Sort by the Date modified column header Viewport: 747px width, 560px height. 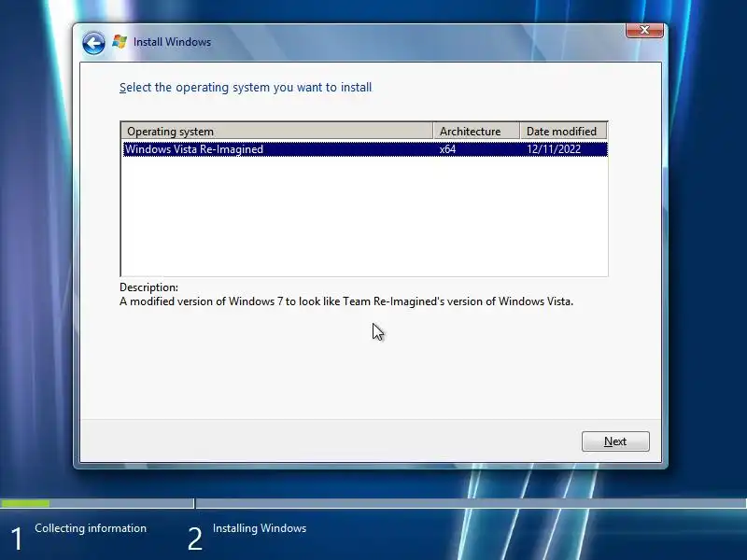[x=564, y=131]
